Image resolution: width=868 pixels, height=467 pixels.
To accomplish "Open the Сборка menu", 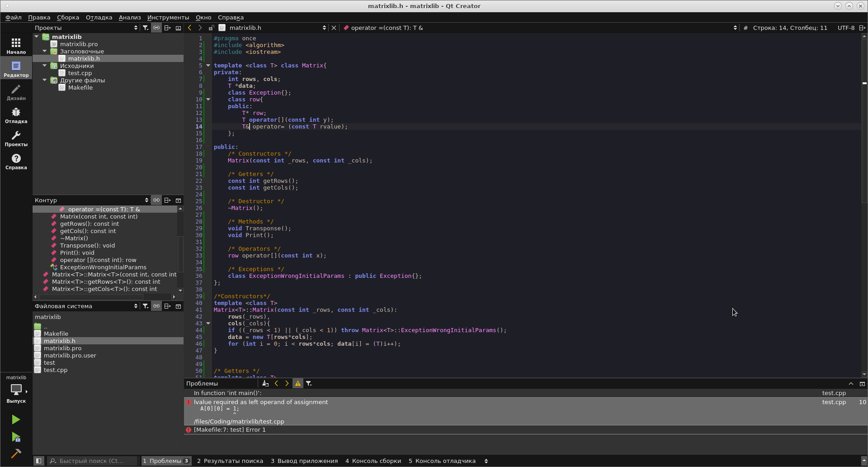I will [68, 17].
